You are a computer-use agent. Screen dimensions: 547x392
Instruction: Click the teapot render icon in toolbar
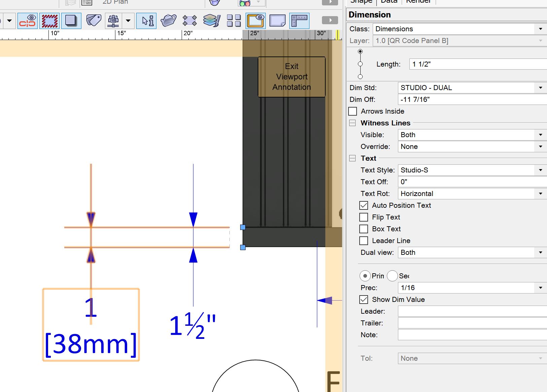169,21
